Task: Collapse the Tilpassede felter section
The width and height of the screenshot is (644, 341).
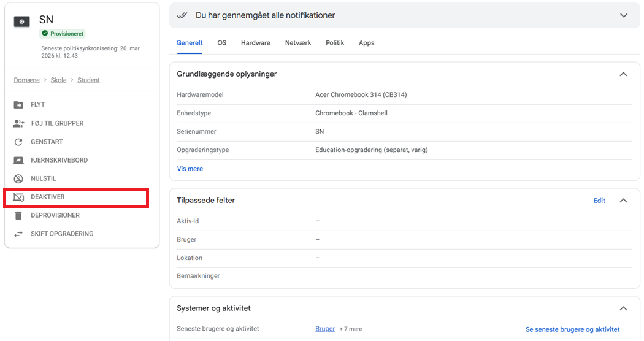Action: pos(623,201)
